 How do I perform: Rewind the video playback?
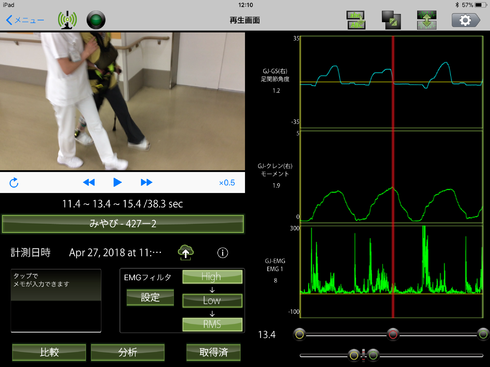(x=89, y=182)
